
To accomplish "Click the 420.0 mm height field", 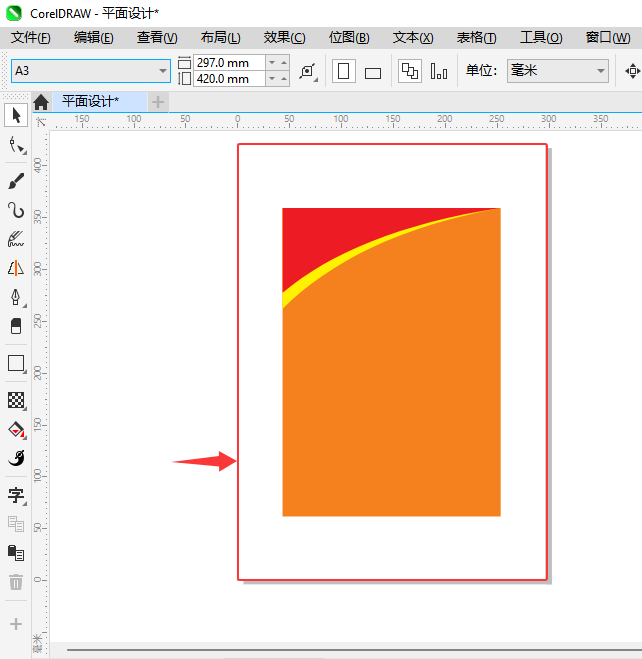I will pyautogui.click(x=229, y=79).
